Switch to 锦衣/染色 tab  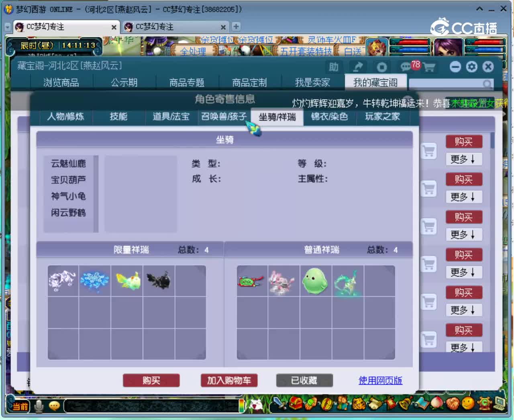click(x=329, y=116)
